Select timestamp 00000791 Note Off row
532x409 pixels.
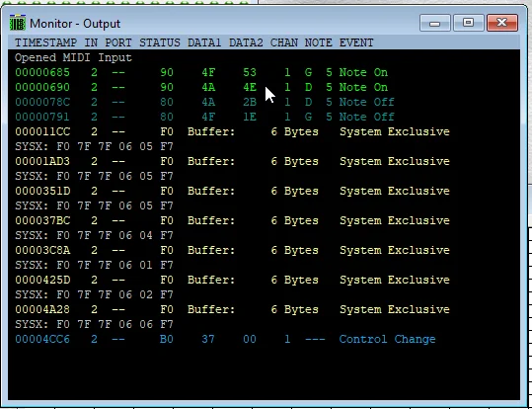204,117
